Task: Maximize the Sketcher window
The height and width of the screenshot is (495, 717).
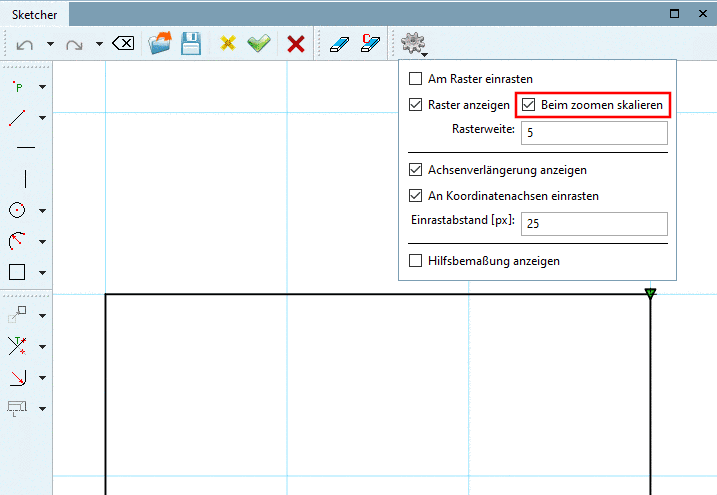Action: pos(674,14)
